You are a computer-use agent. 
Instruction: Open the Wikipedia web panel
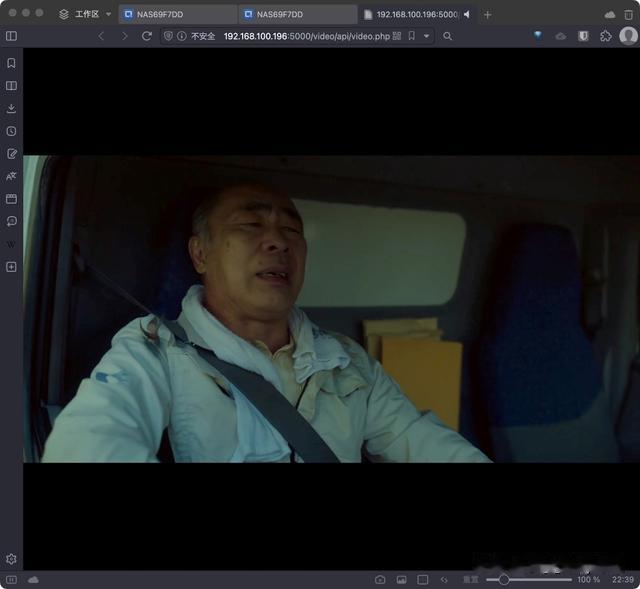tap(11, 244)
